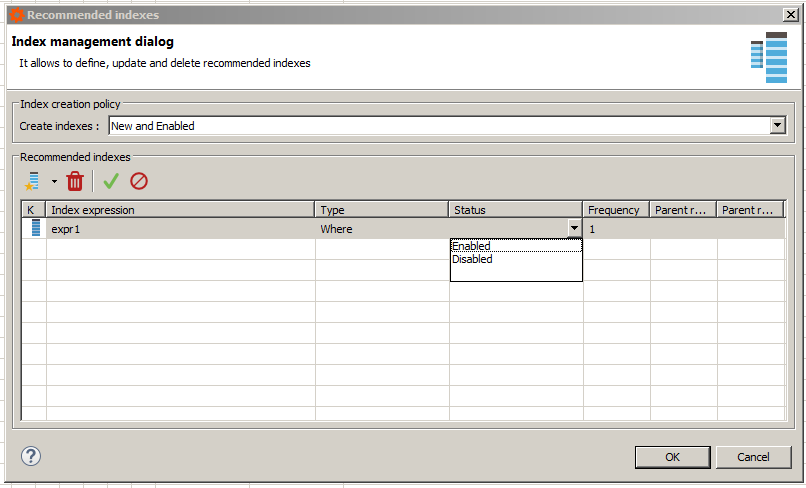Image resolution: width=806 pixels, height=488 pixels.
Task: Click the red disable index icon
Action: pyautogui.click(x=139, y=181)
